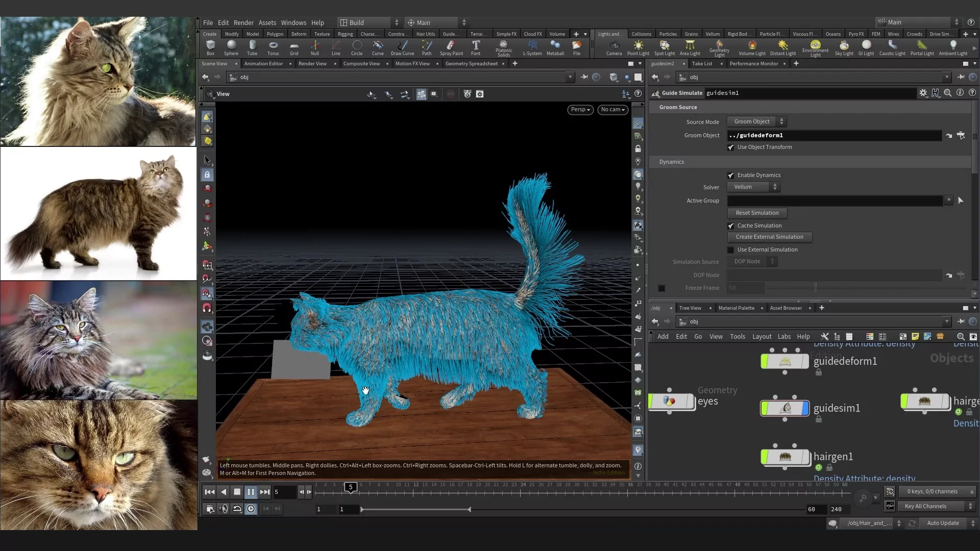Viewport: 980px width, 551px height.
Task: Click the Sky Light shelf icon
Action: pos(844,47)
